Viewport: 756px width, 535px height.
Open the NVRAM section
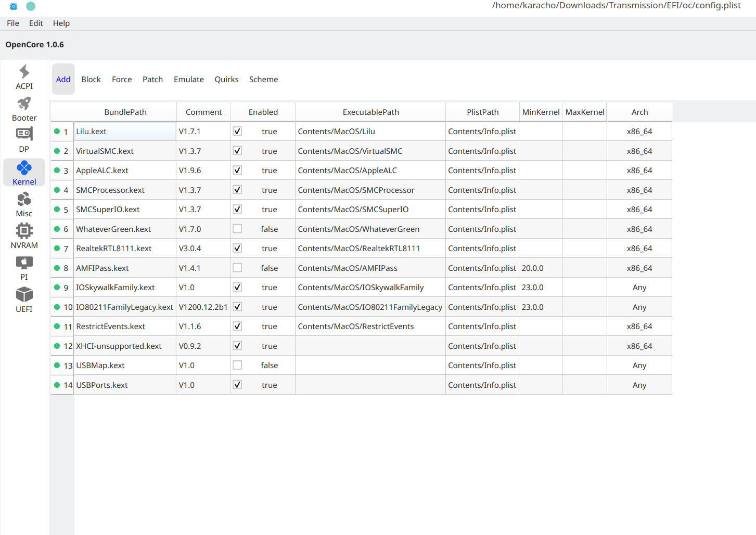pos(24,236)
